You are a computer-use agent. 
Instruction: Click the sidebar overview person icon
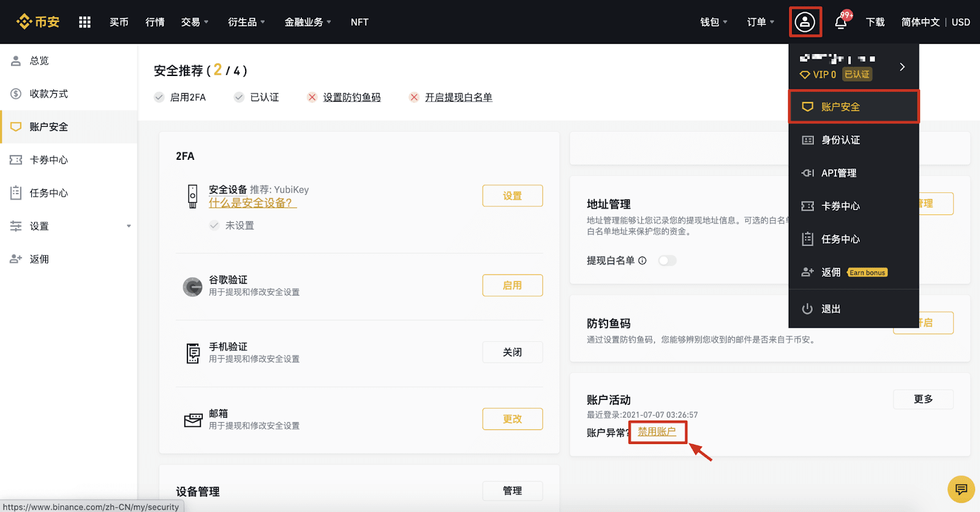coord(16,61)
